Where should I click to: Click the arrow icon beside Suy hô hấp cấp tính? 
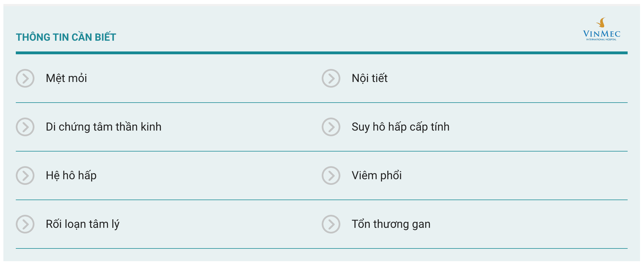coord(331,127)
